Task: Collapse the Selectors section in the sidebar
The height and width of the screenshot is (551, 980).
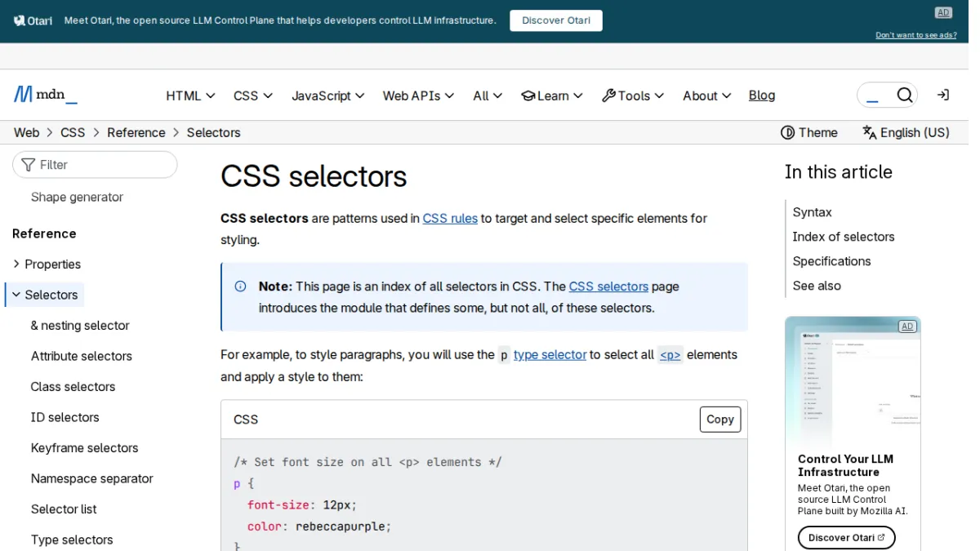Action: (45, 295)
